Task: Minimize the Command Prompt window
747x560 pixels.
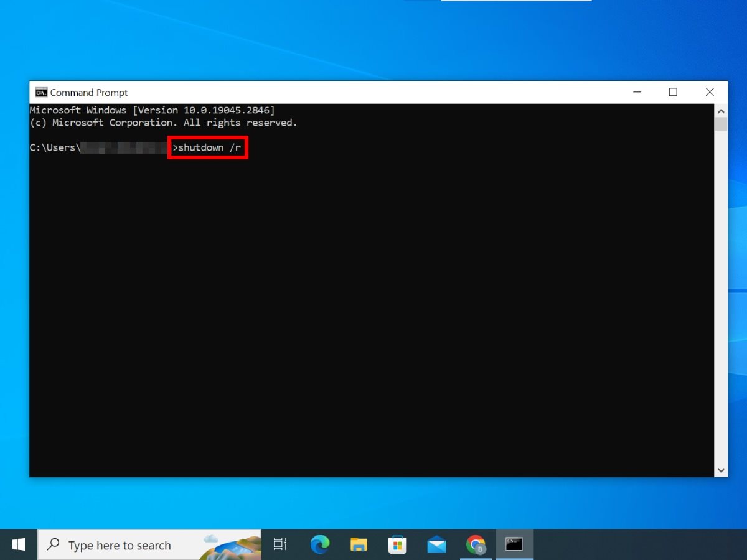Action: pos(637,92)
